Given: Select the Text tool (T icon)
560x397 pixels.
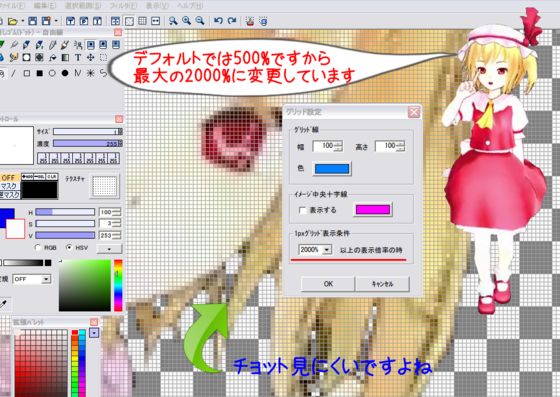Looking at the screenshot, I should [78, 57].
